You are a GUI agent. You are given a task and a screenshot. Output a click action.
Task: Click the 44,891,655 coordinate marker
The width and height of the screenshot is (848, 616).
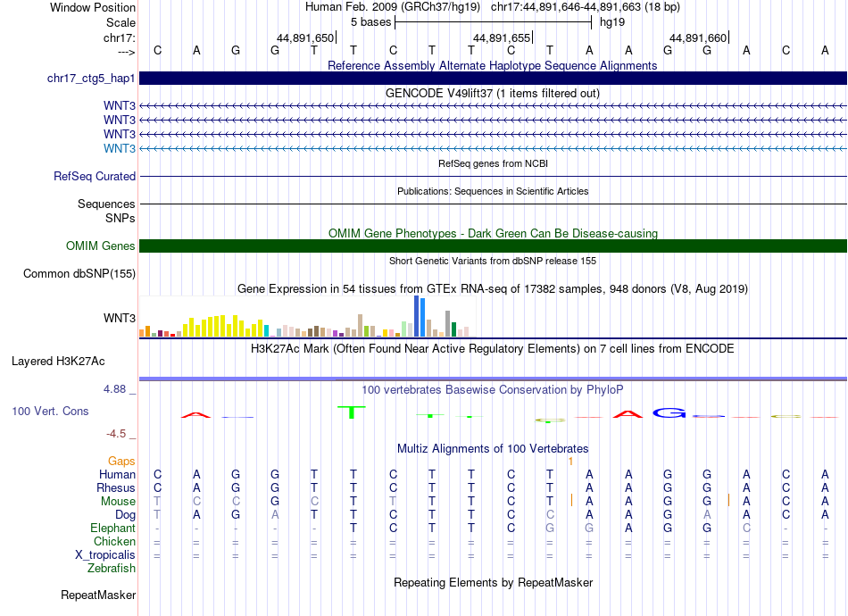coord(502,37)
